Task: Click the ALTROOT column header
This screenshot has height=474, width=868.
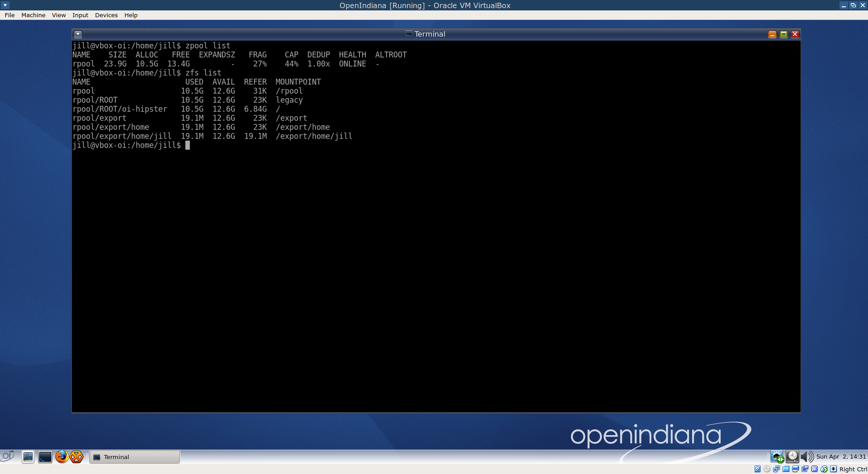Action: pyautogui.click(x=391, y=55)
